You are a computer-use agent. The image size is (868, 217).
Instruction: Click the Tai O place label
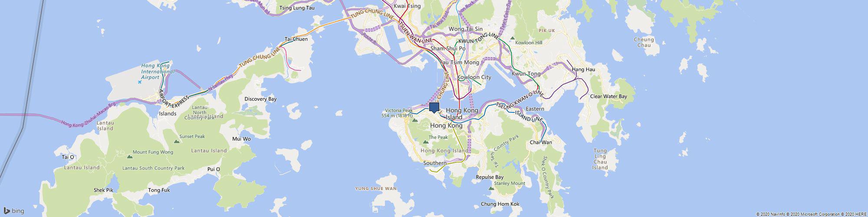[x=68, y=157]
